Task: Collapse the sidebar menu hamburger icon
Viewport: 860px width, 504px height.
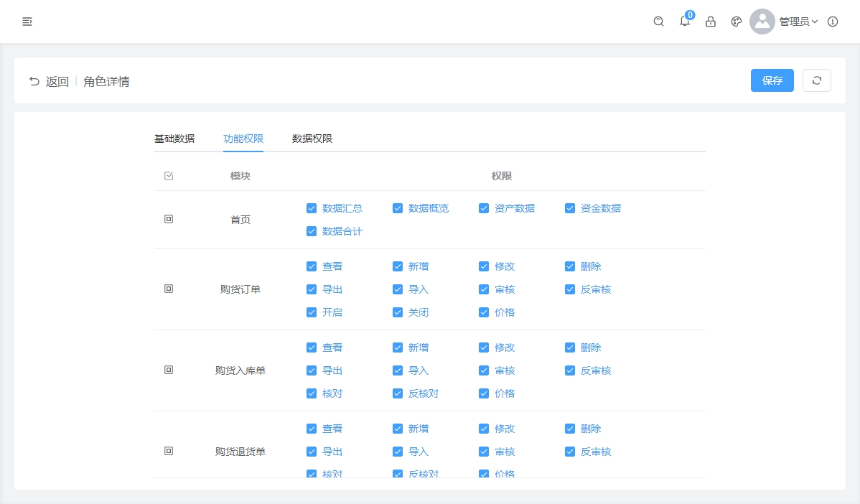Action: pyautogui.click(x=27, y=22)
